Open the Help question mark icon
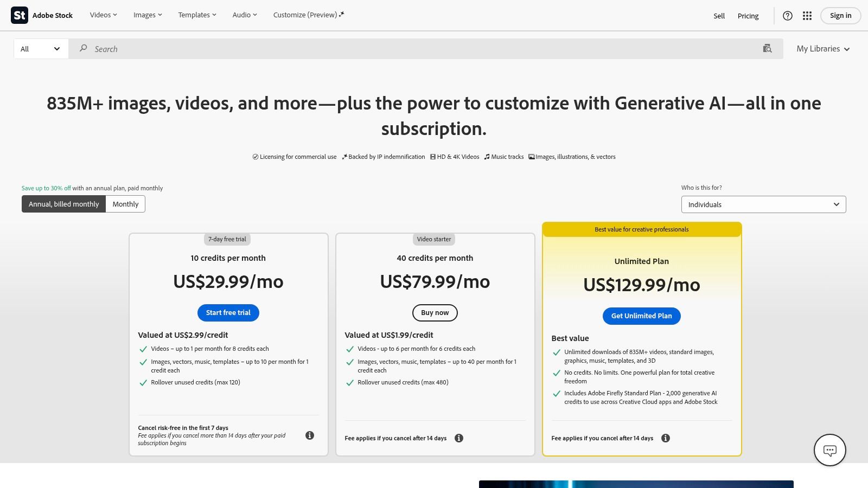 788,16
